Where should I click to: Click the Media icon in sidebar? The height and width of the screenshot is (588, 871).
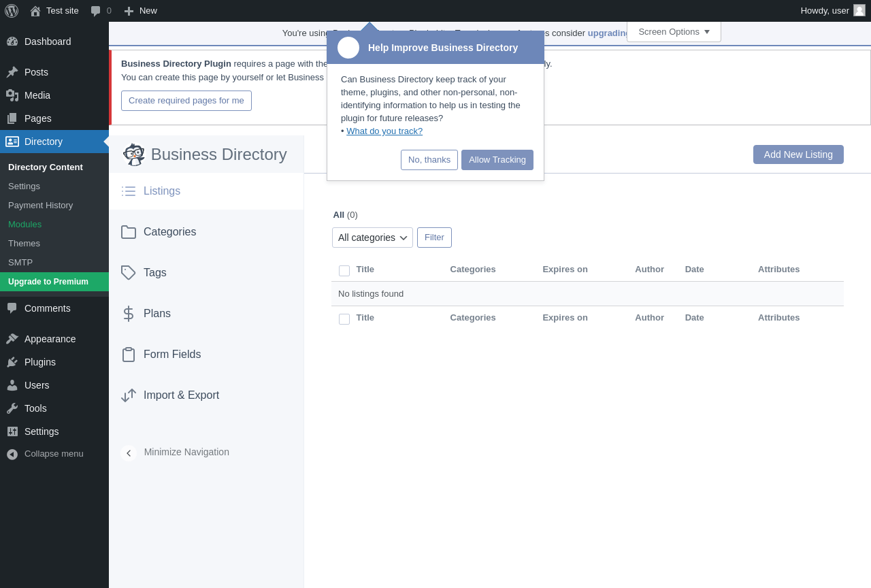(x=12, y=95)
